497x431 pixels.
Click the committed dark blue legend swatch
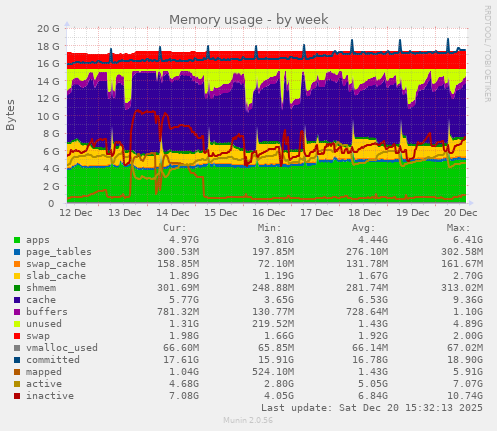pos(17,360)
